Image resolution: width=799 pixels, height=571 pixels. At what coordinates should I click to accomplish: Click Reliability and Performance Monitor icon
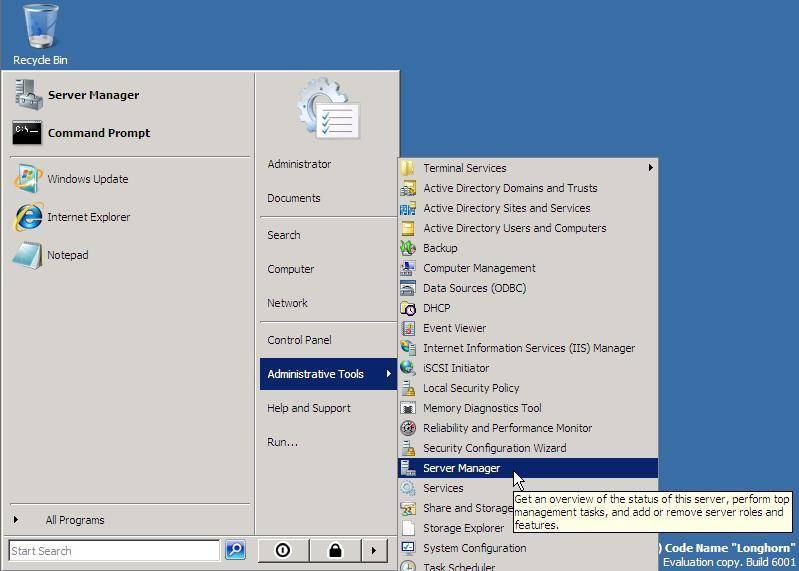coord(408,428)
